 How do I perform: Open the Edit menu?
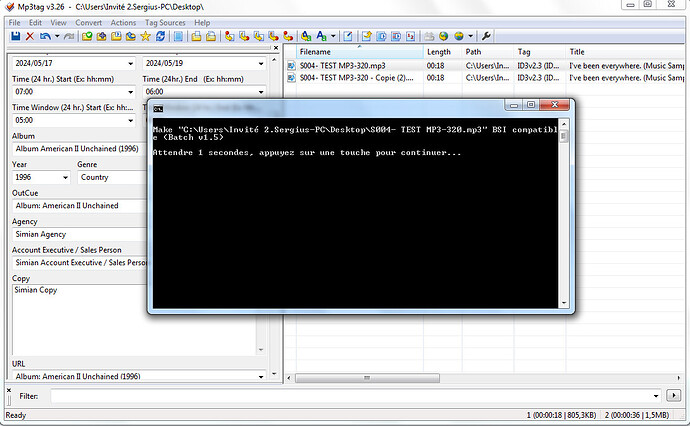(x=35, y=22)
